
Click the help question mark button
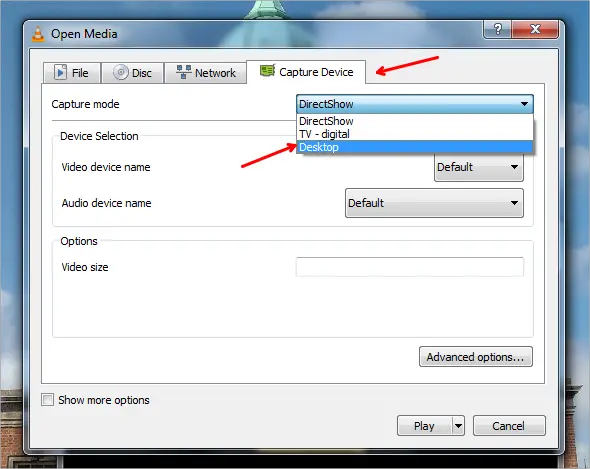[x=497, y=29]
